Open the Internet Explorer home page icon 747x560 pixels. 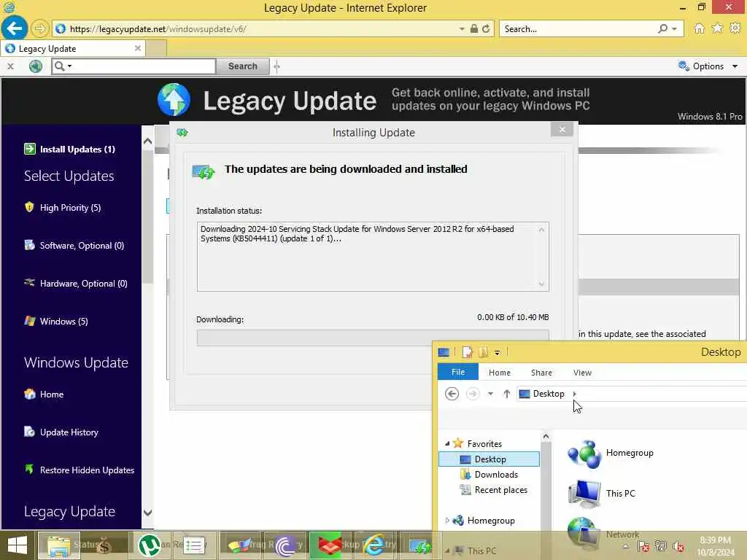pyautogui.click(x=699, y=28)
